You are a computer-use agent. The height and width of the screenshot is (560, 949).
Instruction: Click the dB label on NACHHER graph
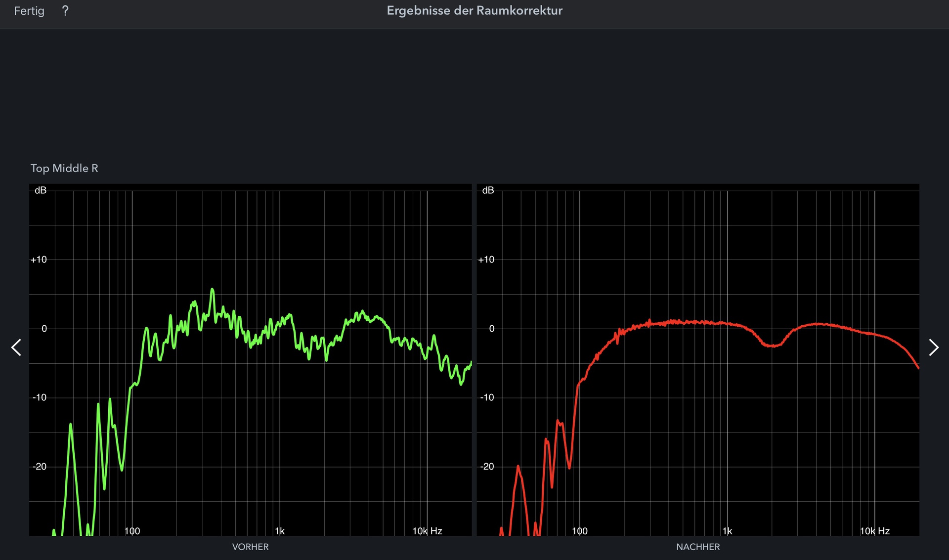click(x=488, y=190)
